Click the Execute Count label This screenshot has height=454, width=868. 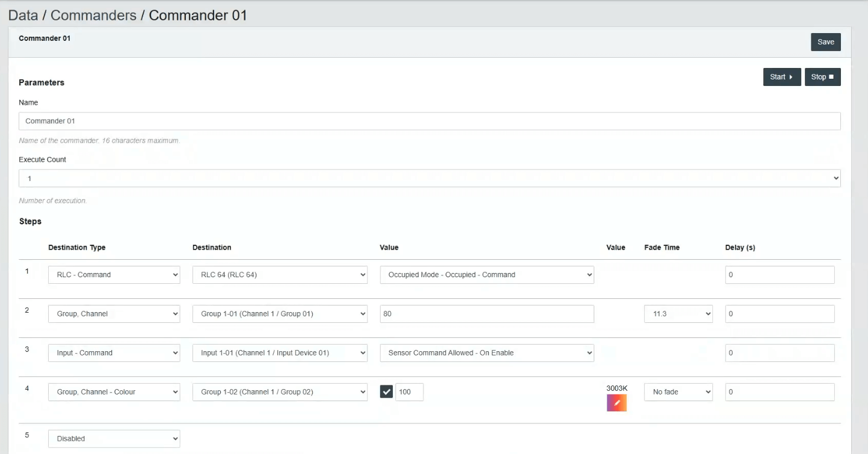coord(42,160)
